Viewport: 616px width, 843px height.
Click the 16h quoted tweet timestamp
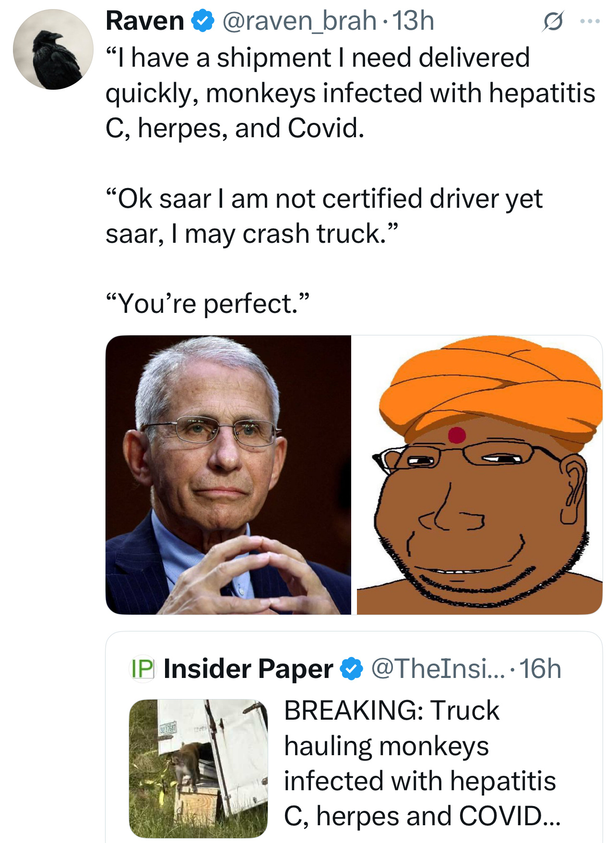click(x=540, y=669)
